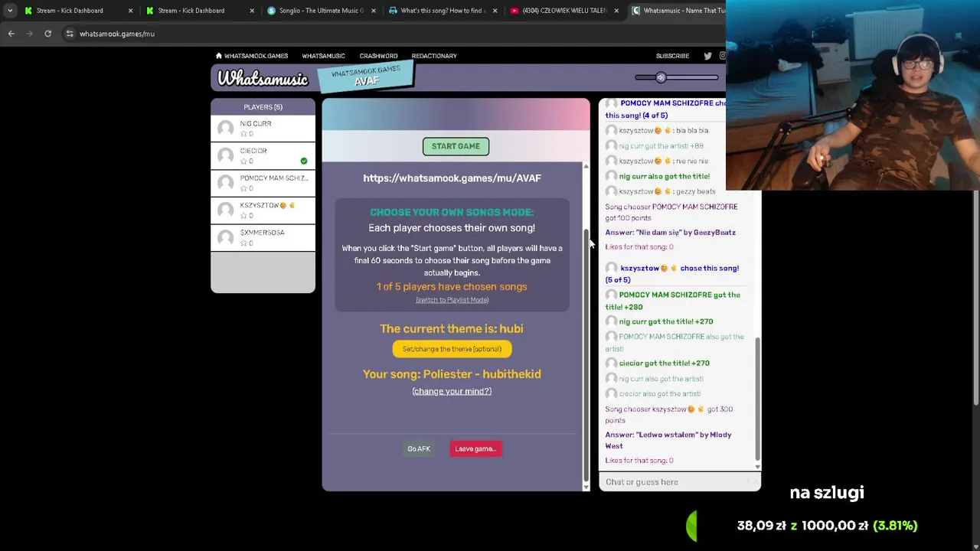The height and width of the screenshot is (551, 980).
Task: Click The current theme is: hubi text
Action: 452,328
